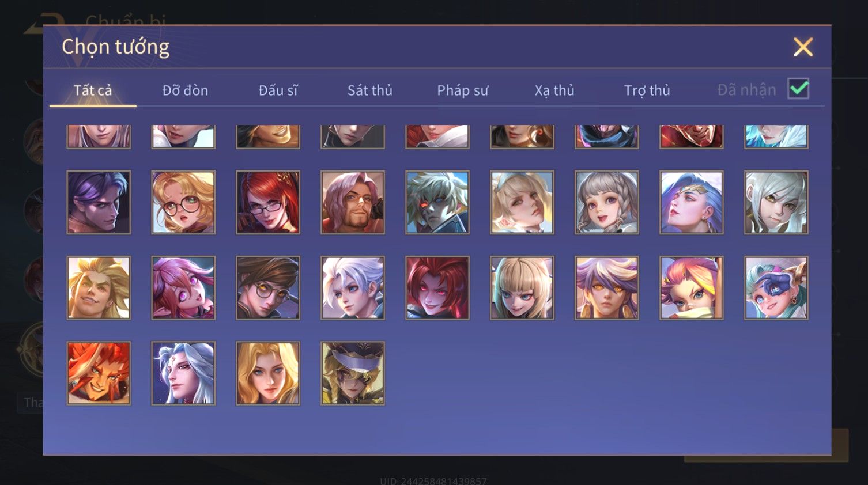
Task: Choose the red-haired demon with pink eyes
Action: pos(437,288)
